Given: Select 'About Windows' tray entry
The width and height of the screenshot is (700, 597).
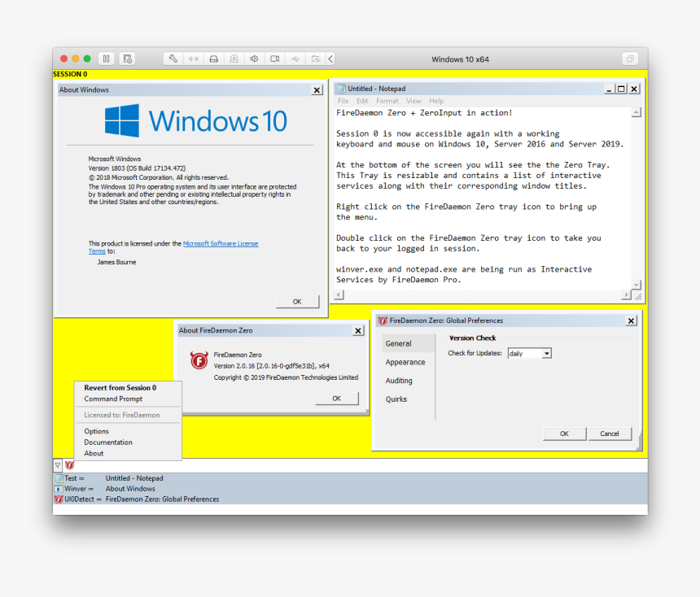Looking at the screenshot, I should (130, 489).
